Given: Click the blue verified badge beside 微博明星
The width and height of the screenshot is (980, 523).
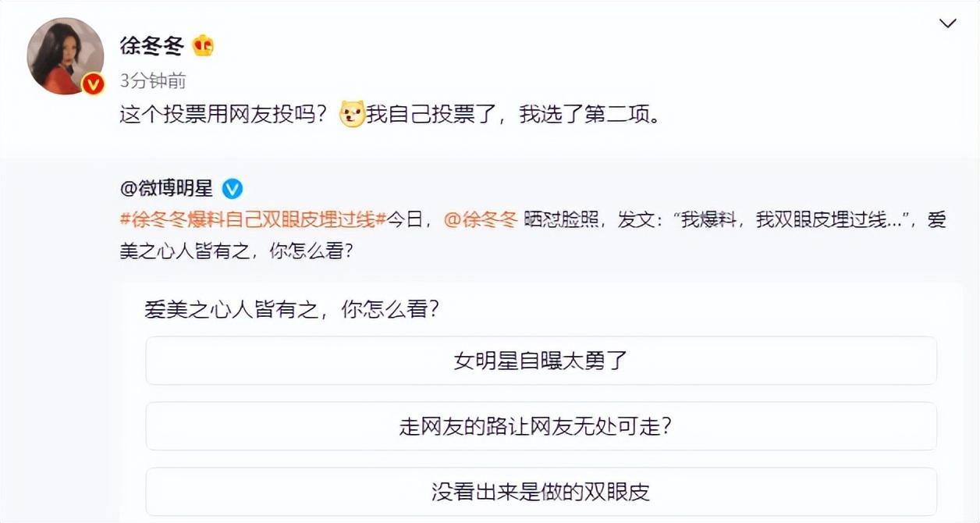Looking at the screenshot, I should (233, 188).
